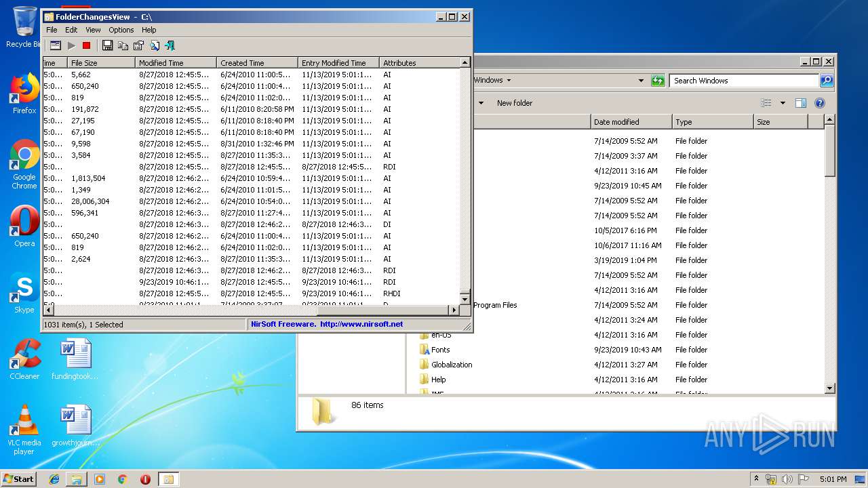Open Explorer help question mark icon
Screen dimensions: 868x488
pyautogui.click(x=819, y=103)
